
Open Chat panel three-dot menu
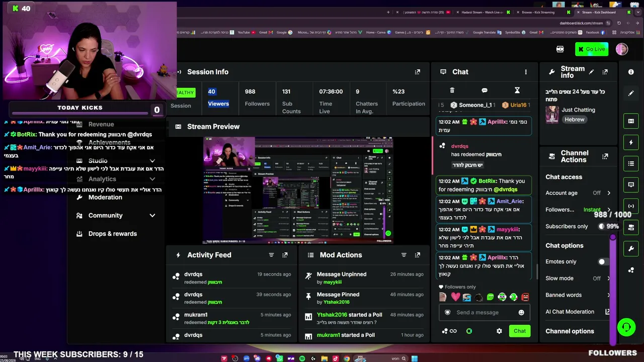tap(526, 72)
